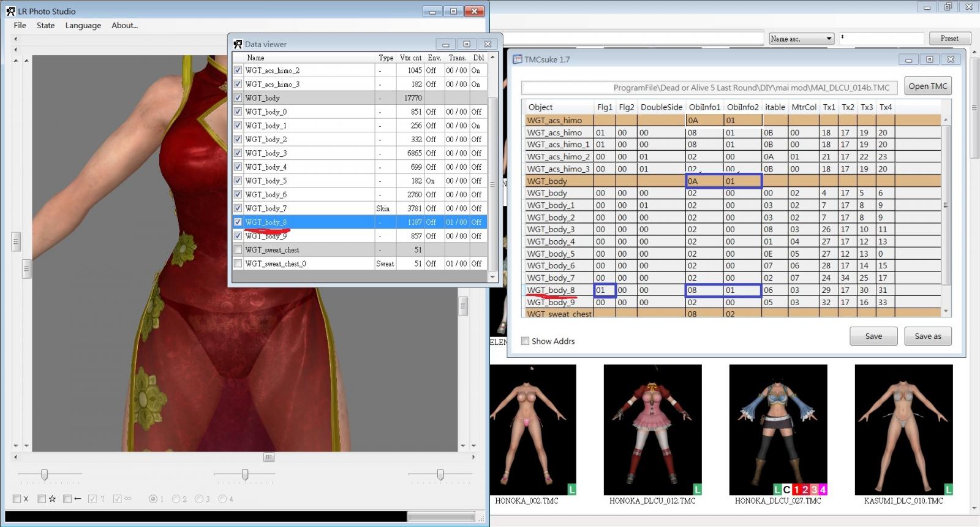This screenshot has height=527, width=980.
Task: Click the MtrCol column header
Action: tap(804, 107)
